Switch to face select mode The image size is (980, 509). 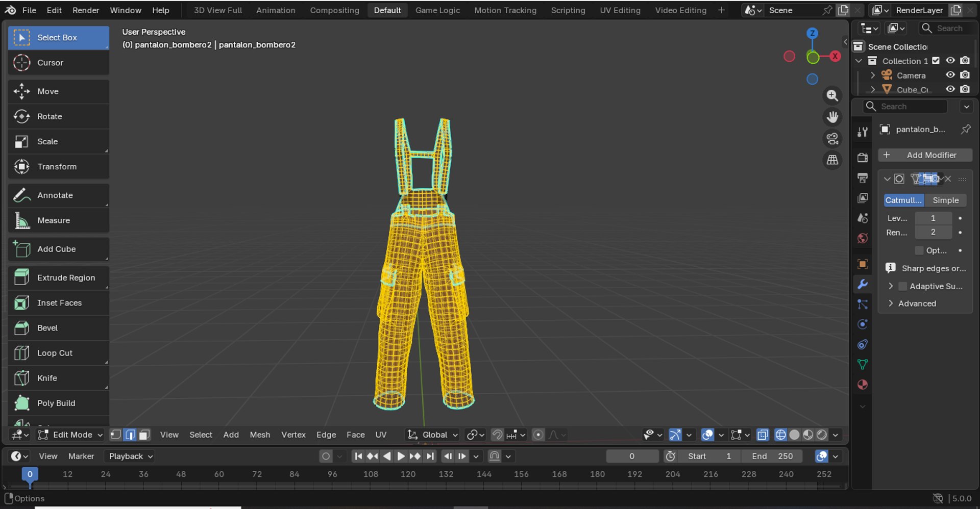click(144, 435)
